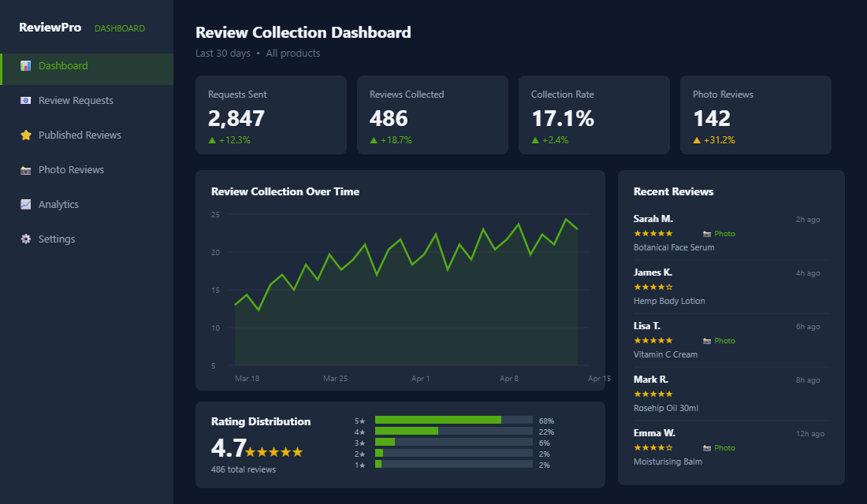Click the Photo camera badge on Sarah M.'s review
The height and width of the screenshot is (504, 867).
coord(717,233)
